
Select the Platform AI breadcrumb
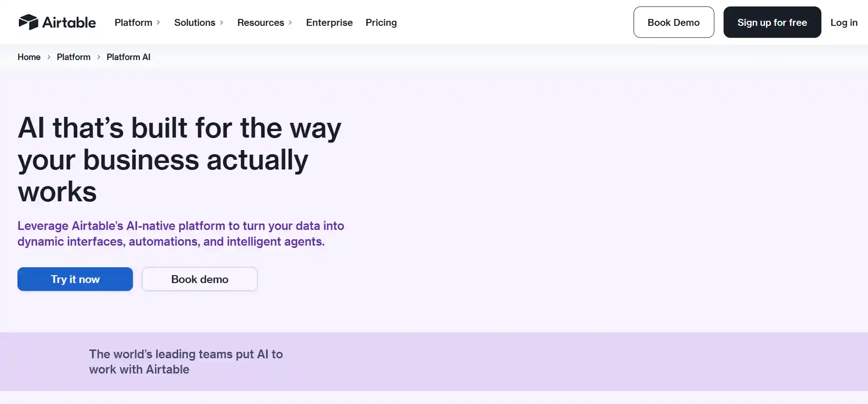coord(128,57)
